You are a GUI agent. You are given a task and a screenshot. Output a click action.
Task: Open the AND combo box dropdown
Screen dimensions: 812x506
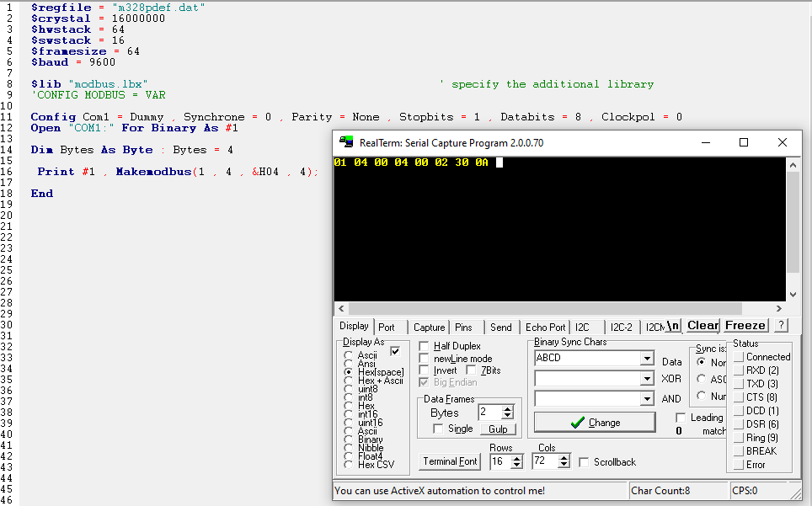click(647, 399)
